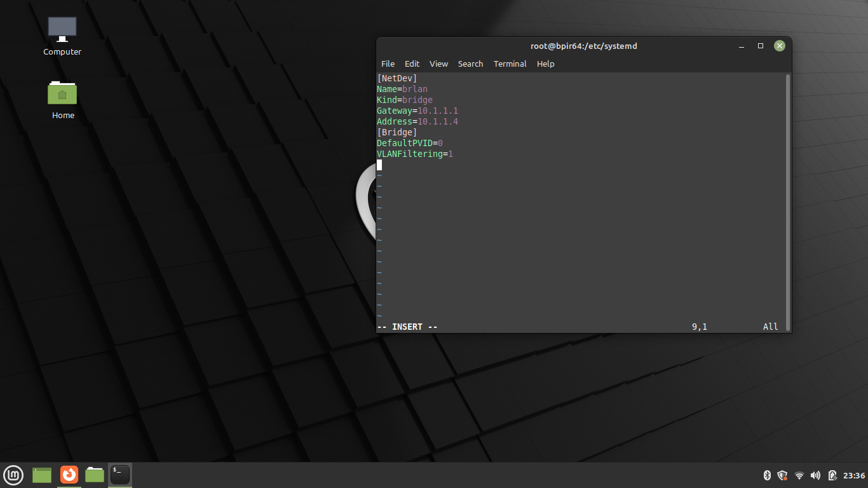The height and width of the screenshot is (488, 868).
Task: Click the VLANFiltering=1 line
Action: coord(415,154)
